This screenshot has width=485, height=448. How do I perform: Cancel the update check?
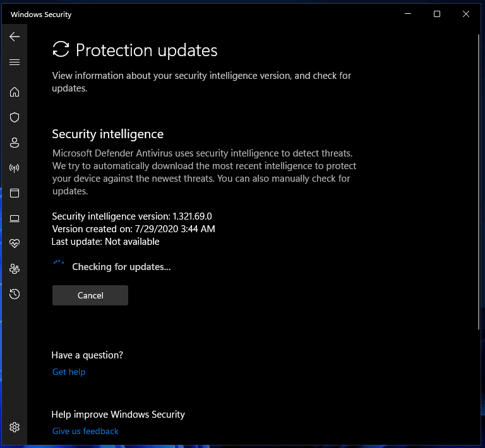pyautogui.click(x=90, y=295)
